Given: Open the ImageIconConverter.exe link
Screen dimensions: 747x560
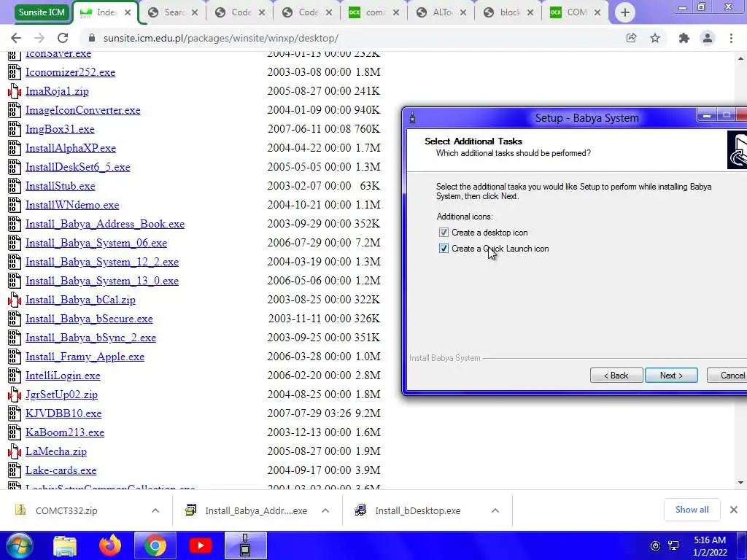Looking at the screenshot, I should (x=83, y=110).
